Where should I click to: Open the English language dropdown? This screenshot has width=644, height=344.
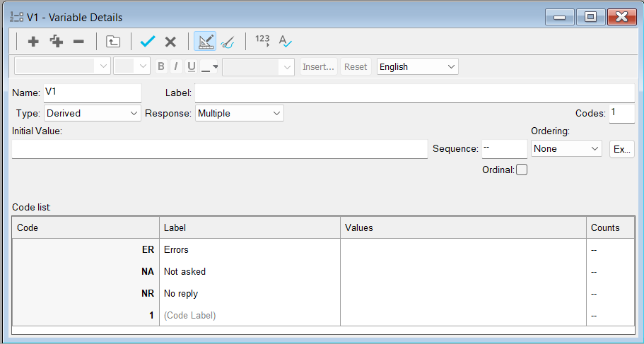[x=417, y=66]
